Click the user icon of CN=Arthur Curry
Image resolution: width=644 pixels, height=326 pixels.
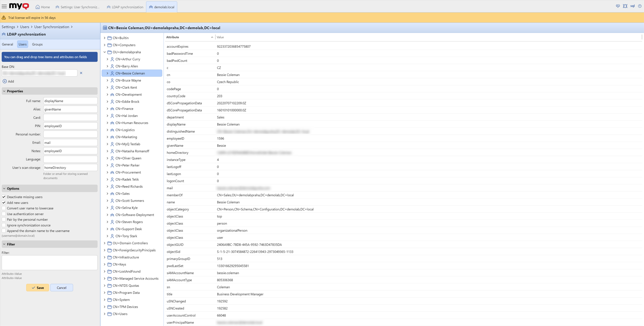112,59
